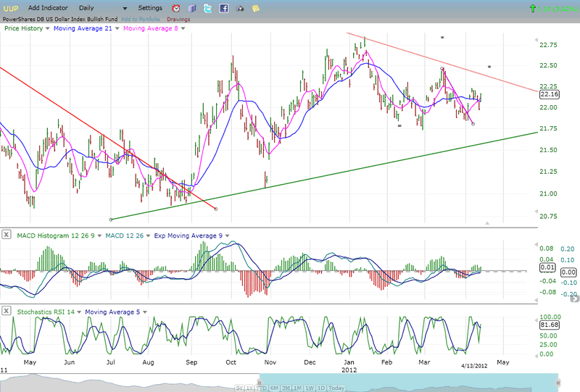Share chart on Facebook icon
This screenshot has width=580, height=392.
[x=224, y=8]
